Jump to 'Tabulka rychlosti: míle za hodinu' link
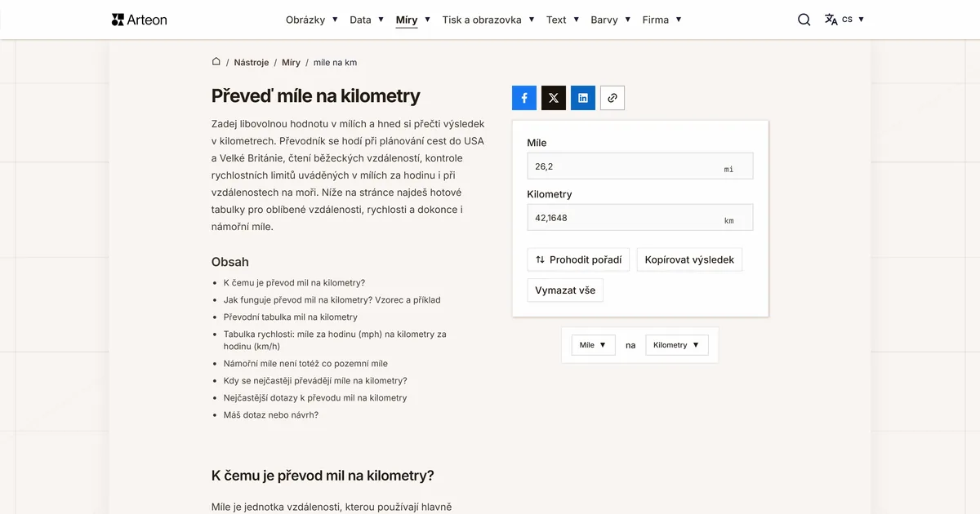Viewport: 980px width, 514px height. point(335,340)
